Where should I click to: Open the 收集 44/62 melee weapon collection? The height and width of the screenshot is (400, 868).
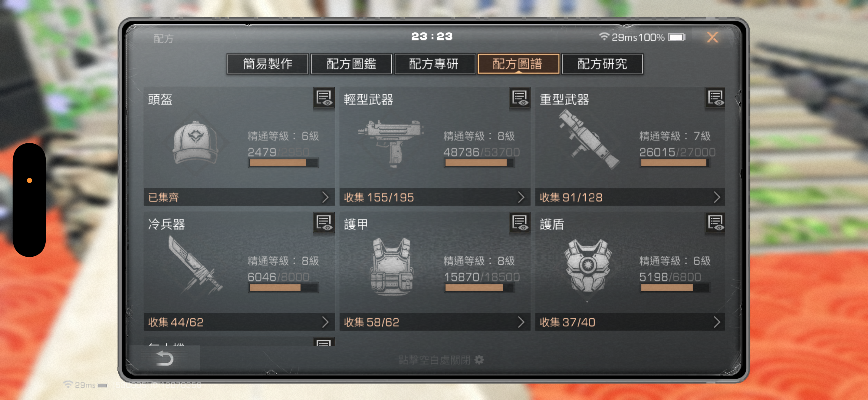[x=239, y=322]
